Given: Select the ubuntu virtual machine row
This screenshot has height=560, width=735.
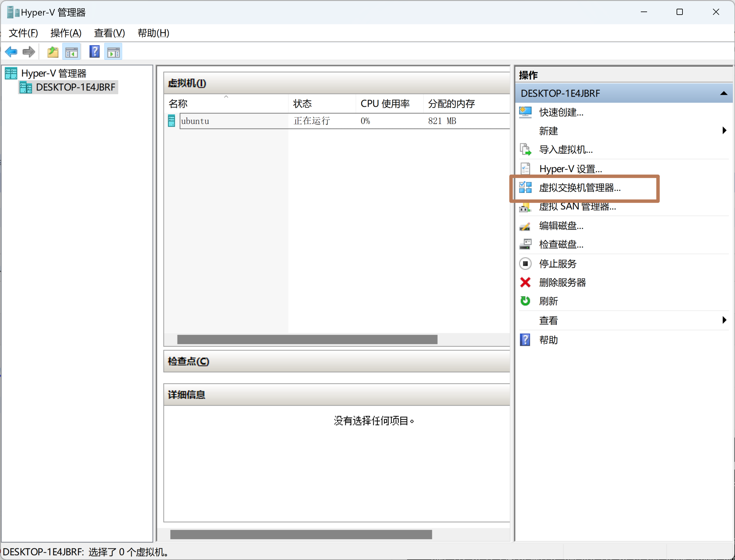Looking at the screenshot, I should tap(195, 121).
